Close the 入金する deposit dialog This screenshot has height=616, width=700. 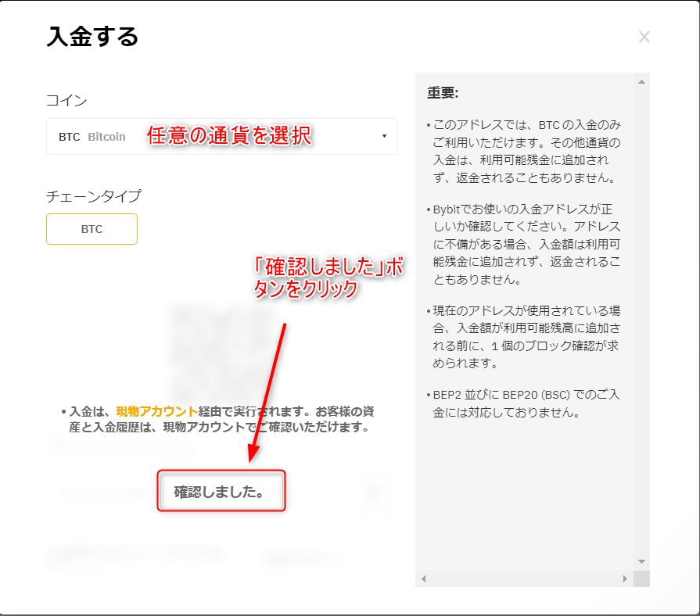click(x=644, y=37)
